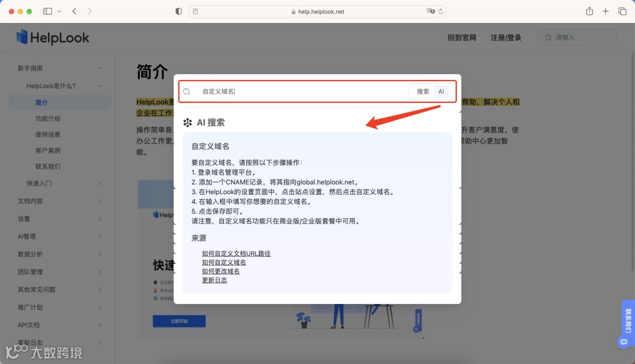This screenshot has width=635, height=364.
Task: Click the translate page icon
Action: coord(430,11)
